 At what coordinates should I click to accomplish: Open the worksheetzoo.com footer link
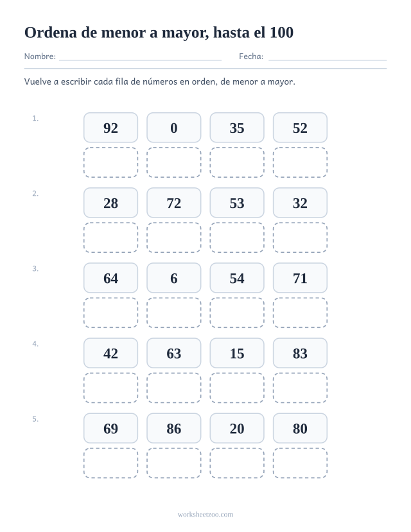(x=205, y=515)
